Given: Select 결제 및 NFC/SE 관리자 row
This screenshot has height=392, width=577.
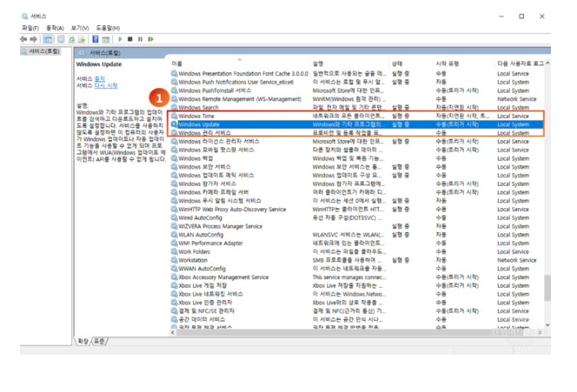Looking at the screenshot, I should coord(356,311).
